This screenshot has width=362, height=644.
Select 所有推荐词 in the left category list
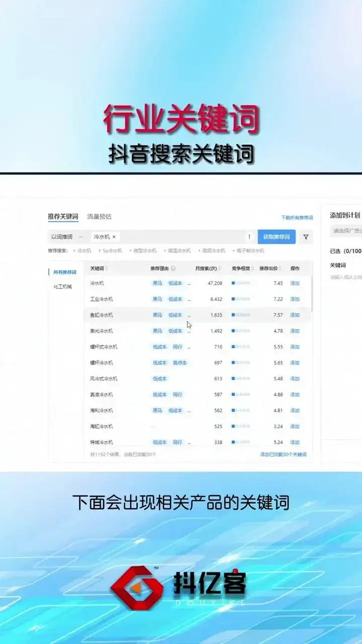point(65,272)
